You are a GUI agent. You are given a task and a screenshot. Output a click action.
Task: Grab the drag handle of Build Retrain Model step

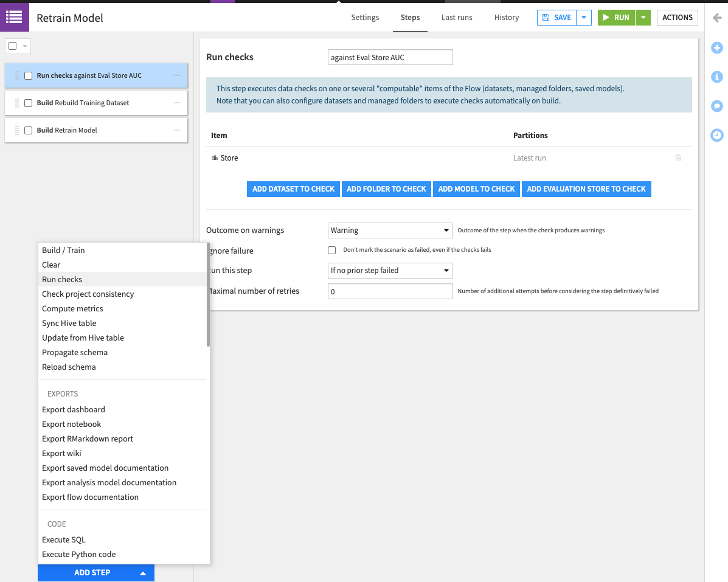tap(16, 130)
